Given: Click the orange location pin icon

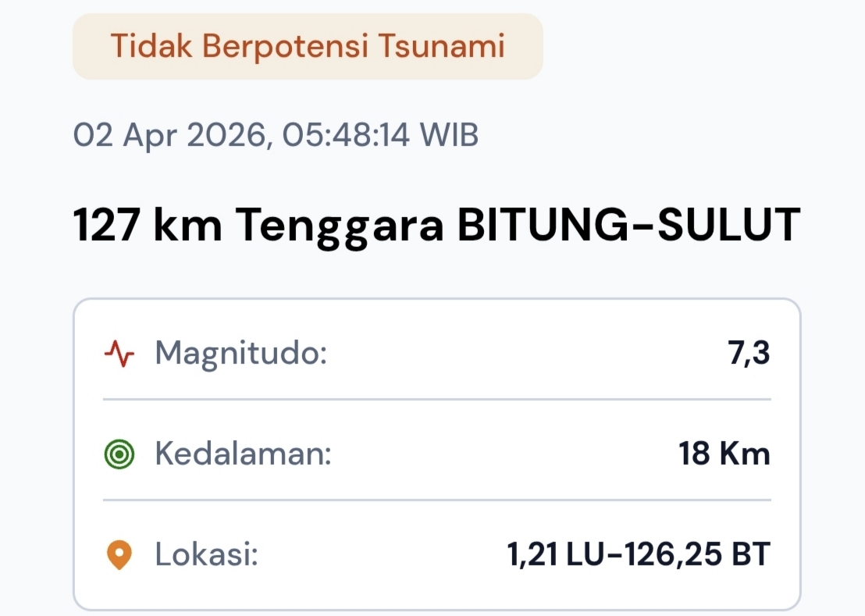Looking at the screenshot, I should (x=119, y=555).
